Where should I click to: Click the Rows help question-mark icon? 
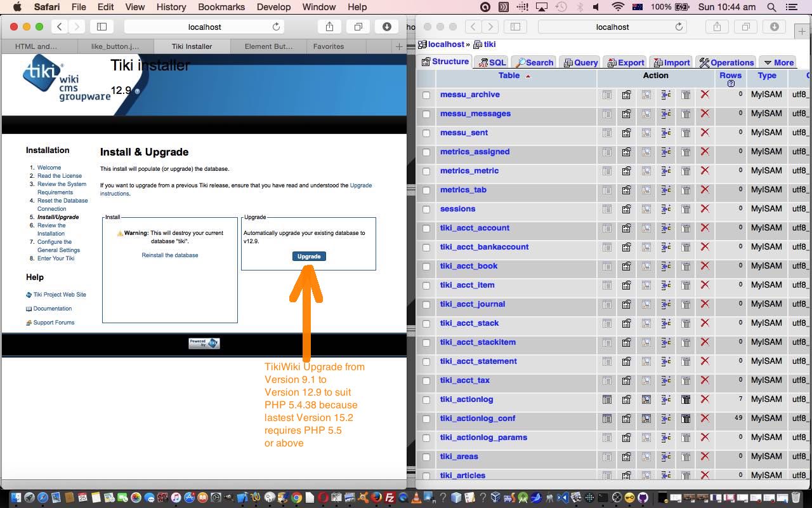pyautogui.click(x=731, y=83)
